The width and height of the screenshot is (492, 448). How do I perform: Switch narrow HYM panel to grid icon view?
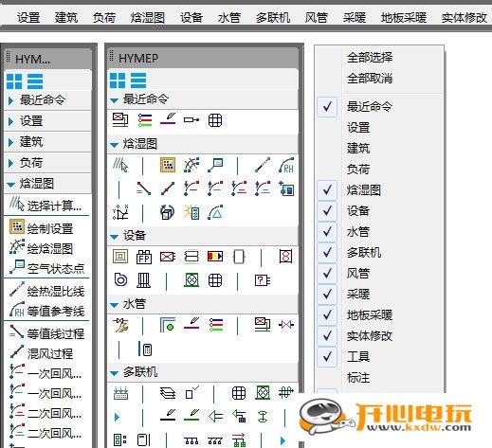click(14, 81)
